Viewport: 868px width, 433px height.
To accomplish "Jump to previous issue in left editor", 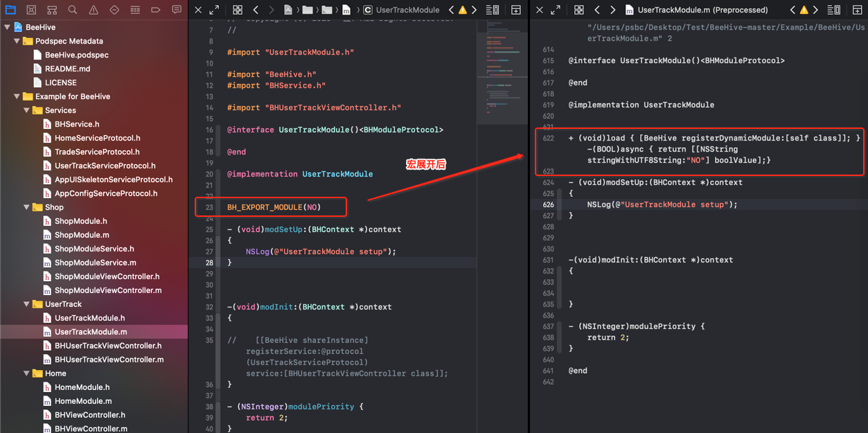I will (x=451, y=10).
